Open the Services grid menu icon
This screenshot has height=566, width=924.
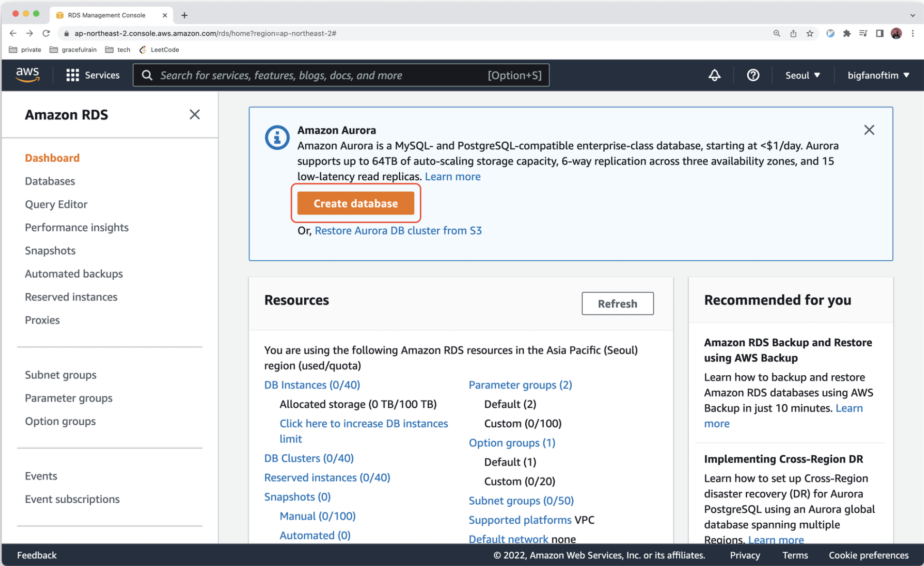pos(72,75)
